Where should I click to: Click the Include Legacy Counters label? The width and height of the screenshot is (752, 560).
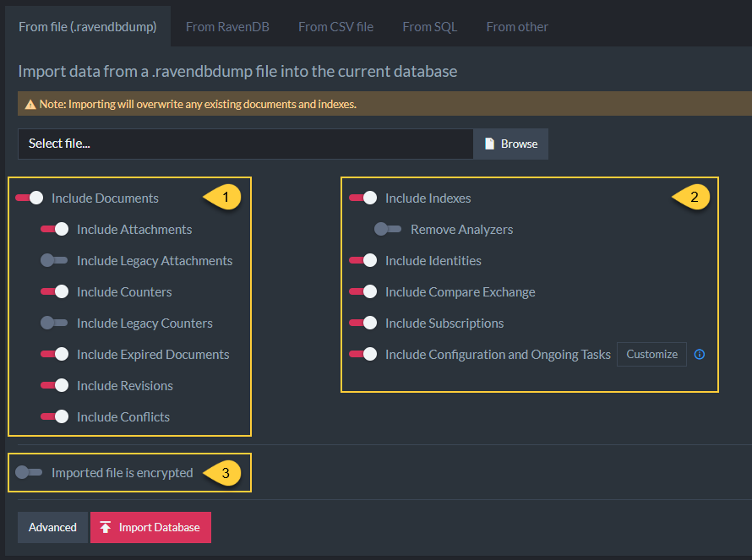pyautogui.click(x=144, y=323)
